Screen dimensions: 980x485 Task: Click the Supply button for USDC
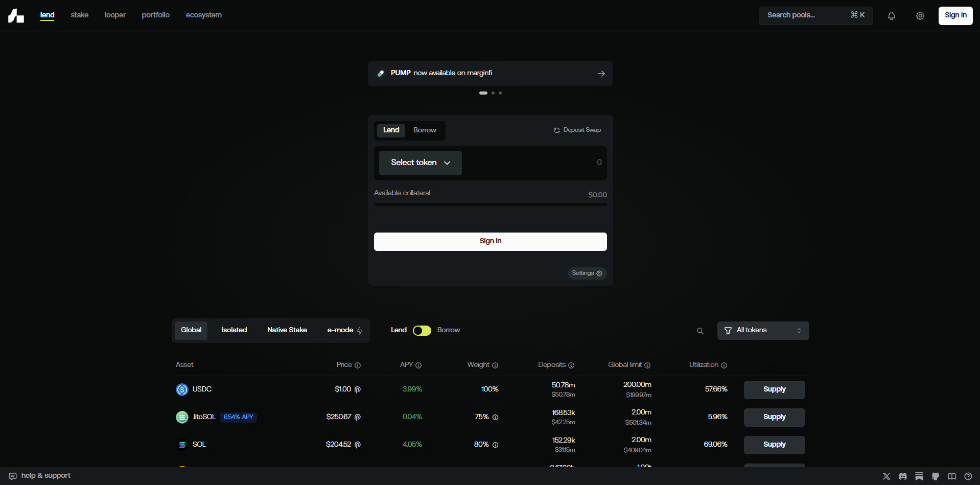pyautogui.click(x=774, y=389)
